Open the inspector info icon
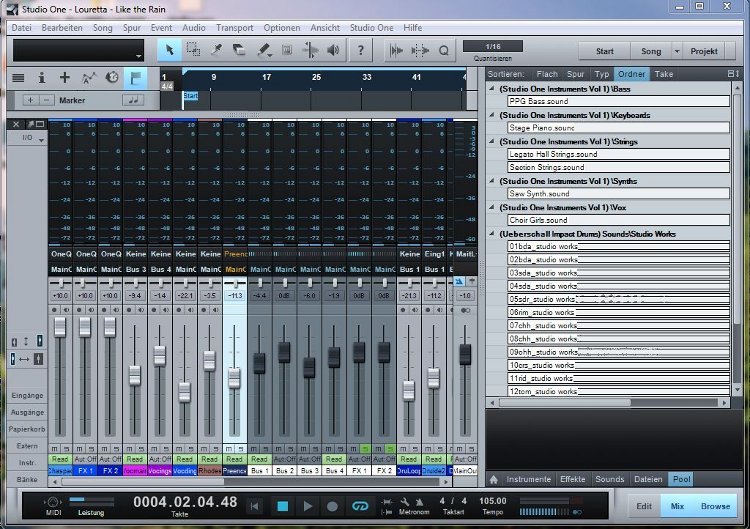 click(x=42, y=77)
